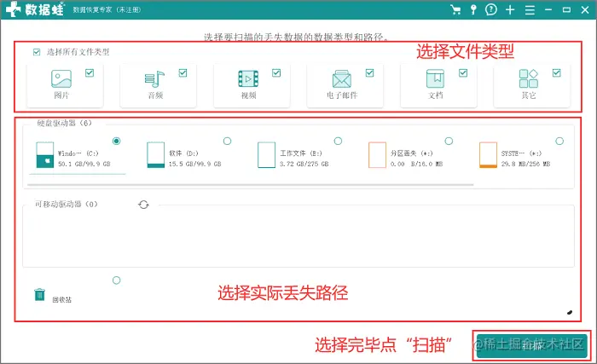Click the 硬盘驱动器 (6) heading

pos(64,123)
